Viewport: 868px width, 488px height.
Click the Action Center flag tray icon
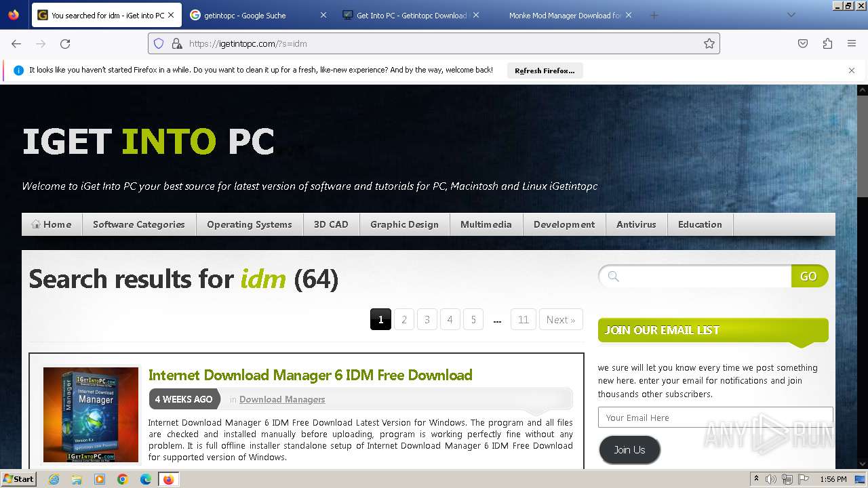804,479
